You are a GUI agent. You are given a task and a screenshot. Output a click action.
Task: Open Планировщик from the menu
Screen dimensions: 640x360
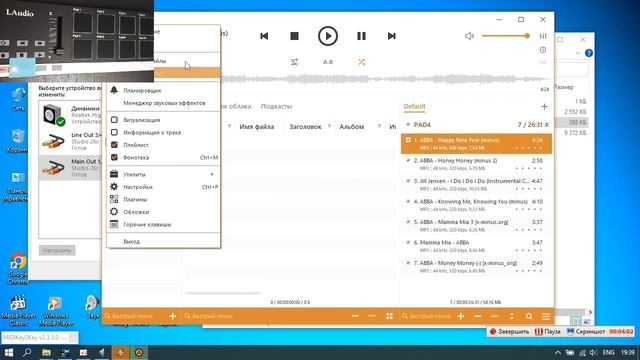click(163, 90)
